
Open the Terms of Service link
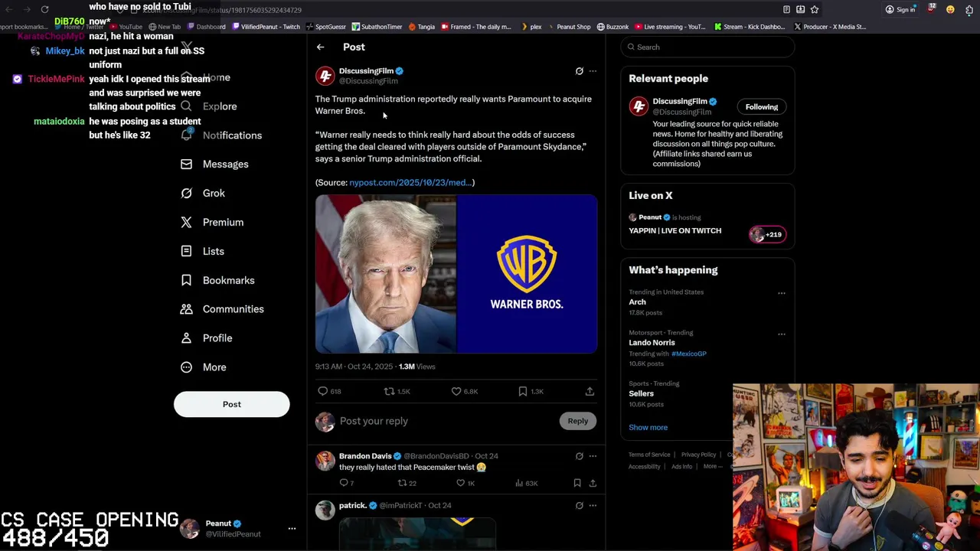pyautogui.click(x=649, y=455)
